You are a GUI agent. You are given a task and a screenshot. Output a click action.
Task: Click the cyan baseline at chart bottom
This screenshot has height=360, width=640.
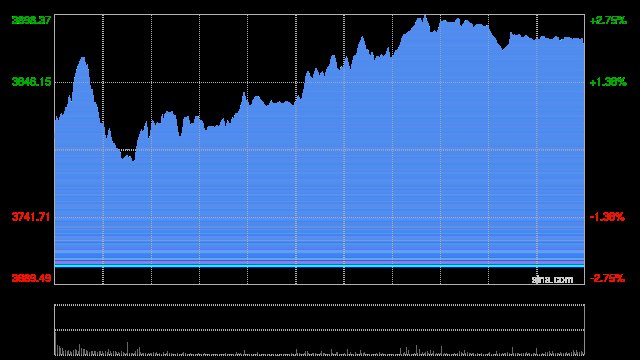point(320,266)
